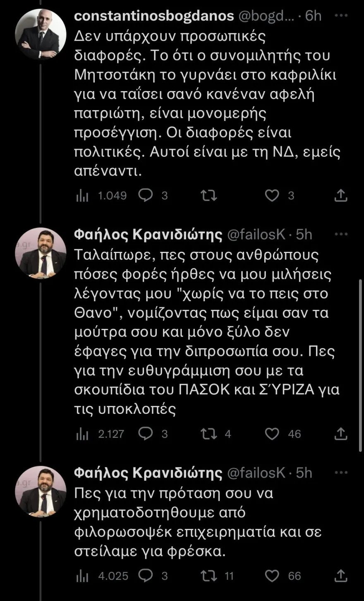Share the tweet with 46 likes
The width and height of the screenshot is (364, 601).
(340, 434)
